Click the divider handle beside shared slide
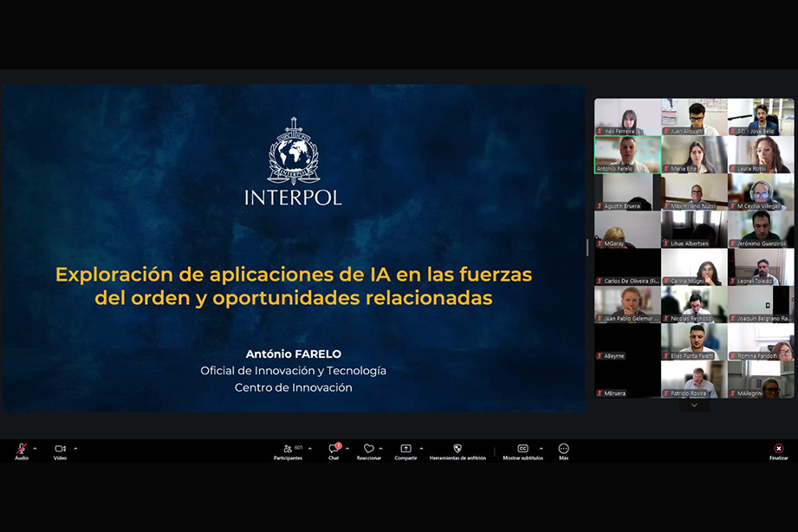This screenshot has height=532, width=798. (x=587, y=247)
